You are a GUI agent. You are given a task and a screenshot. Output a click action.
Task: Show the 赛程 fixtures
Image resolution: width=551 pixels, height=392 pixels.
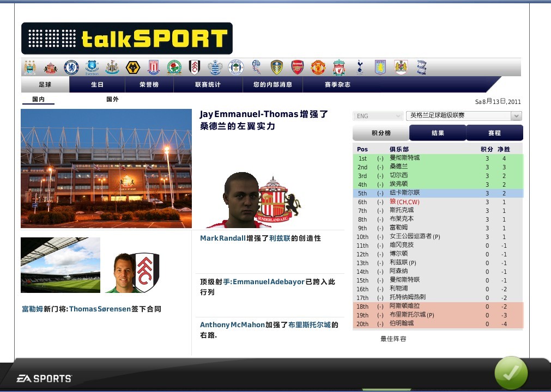pyautogui.click(x=494, y=133)
